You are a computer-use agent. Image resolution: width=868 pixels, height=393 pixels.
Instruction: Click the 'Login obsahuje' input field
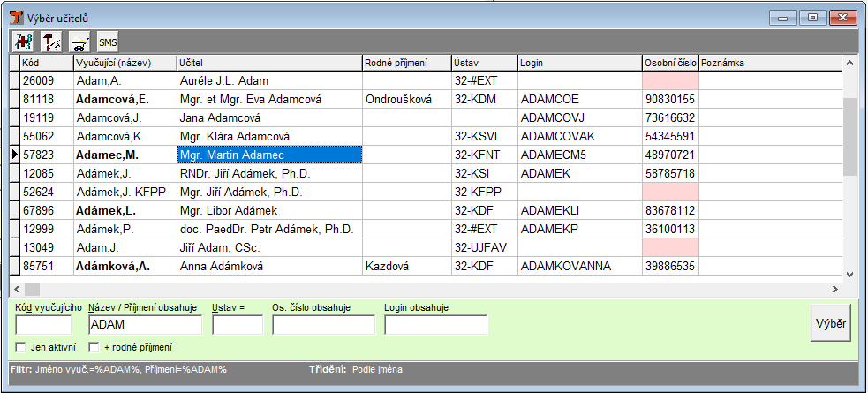(x=435, y=325)
